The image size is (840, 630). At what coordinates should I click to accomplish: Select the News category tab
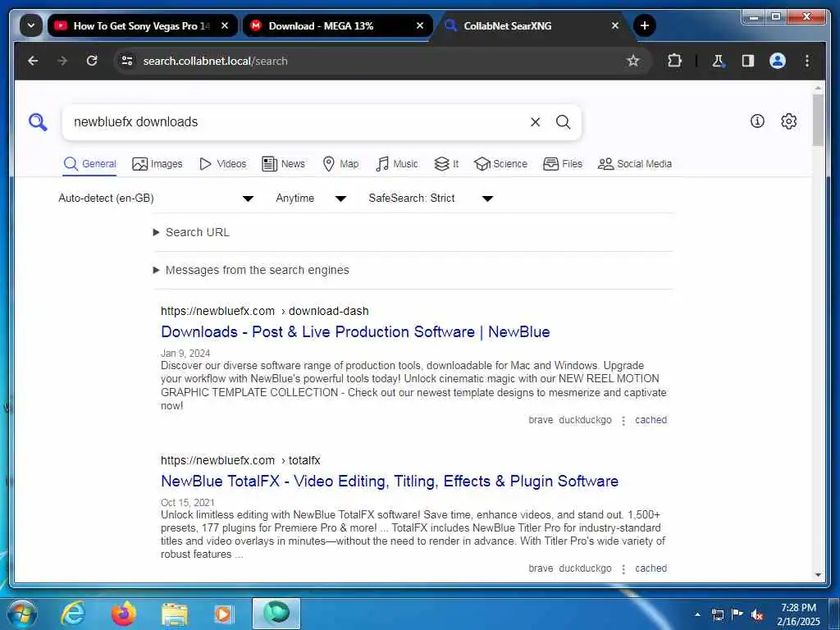[283, 164]
